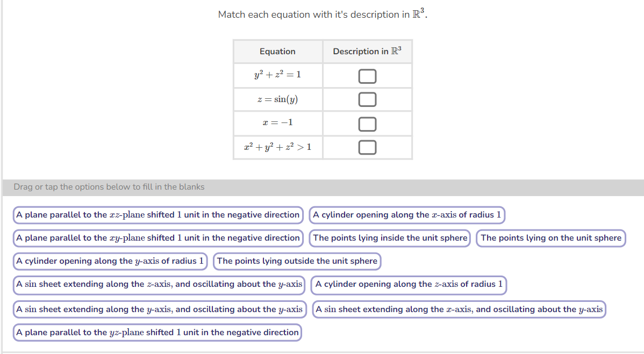Tap the answer blank next to y²+z²=1
Screen dimensions: 644x354
[x=367, y=76]
